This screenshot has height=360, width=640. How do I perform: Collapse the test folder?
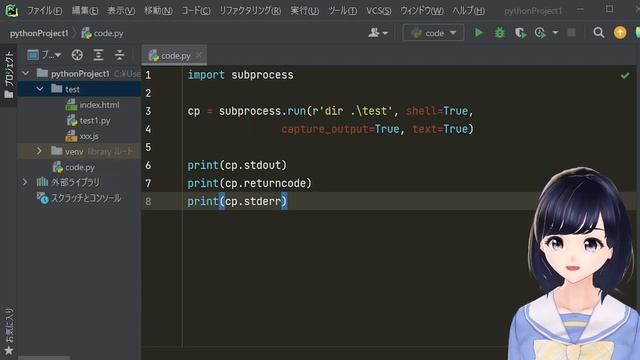[x=40, y=89]
